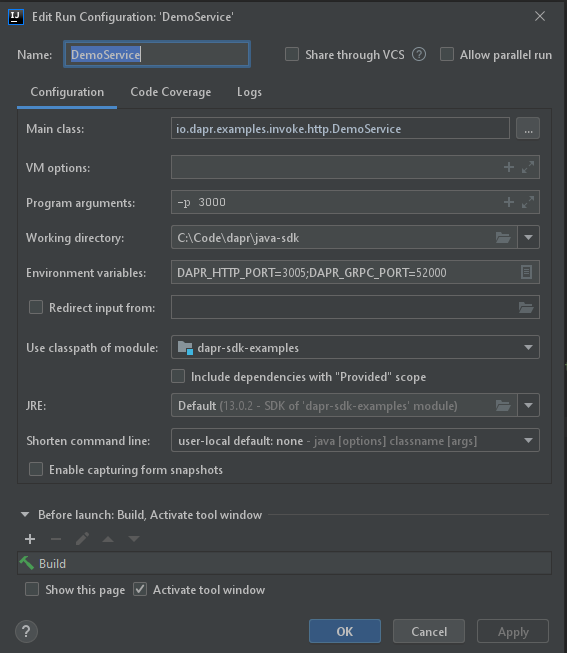Enable capturing form snapshots checkbox

point(36,469)
